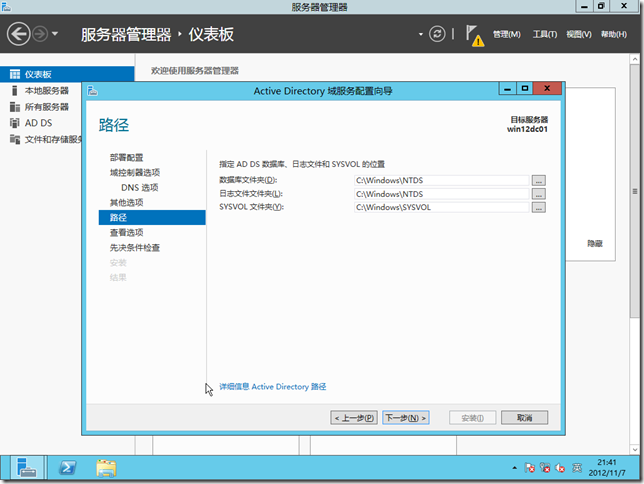The image size is (644, 484).
Task: Browse for the 数据库文件夹 location
Action: click(539, 180)
